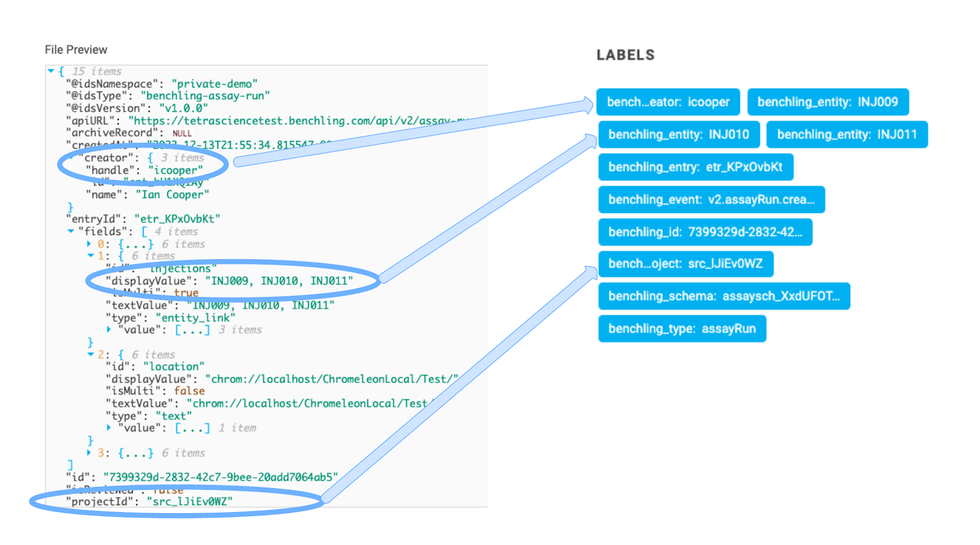
Task: Collapse the "fields" array node
Action: tap(71, 231)
